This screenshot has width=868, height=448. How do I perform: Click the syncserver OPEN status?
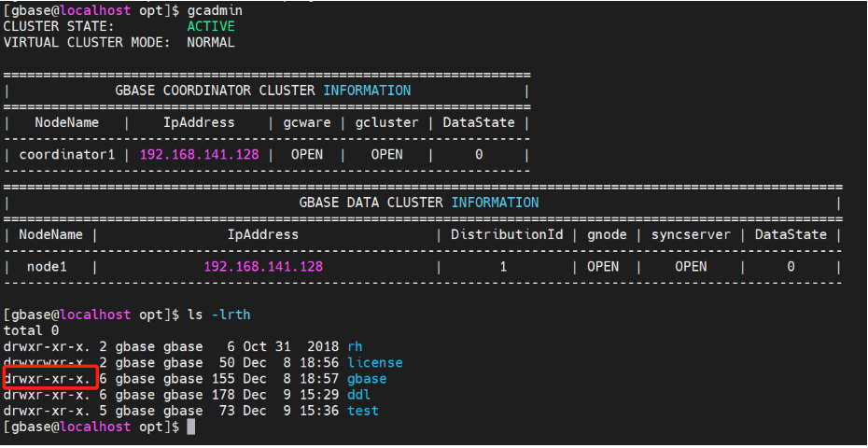(x=691, y=266)
